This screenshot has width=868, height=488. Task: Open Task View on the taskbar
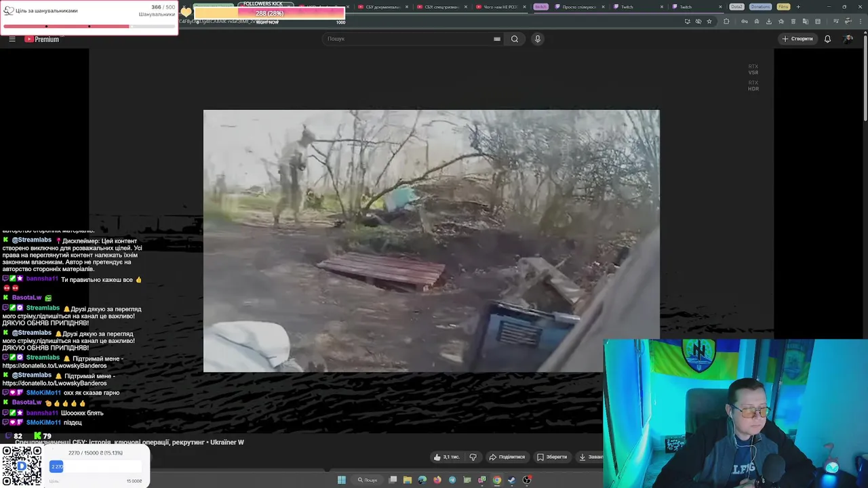pos(393,480)
